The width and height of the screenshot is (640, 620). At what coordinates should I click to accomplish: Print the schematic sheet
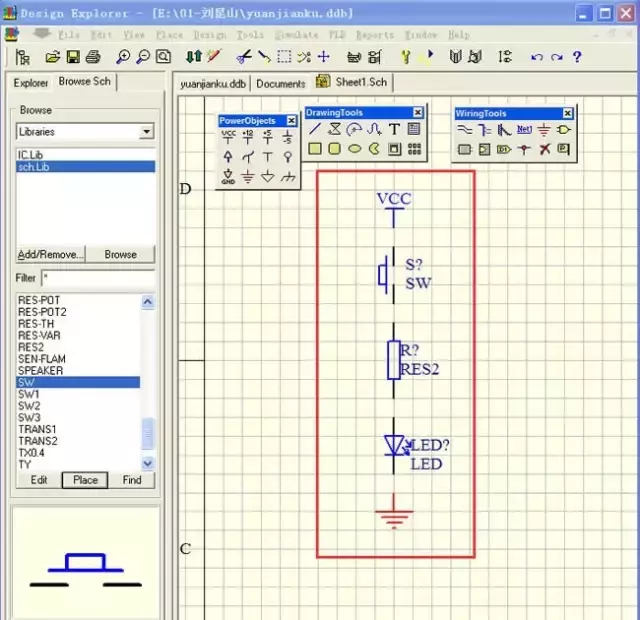click(x=93, y=57)
